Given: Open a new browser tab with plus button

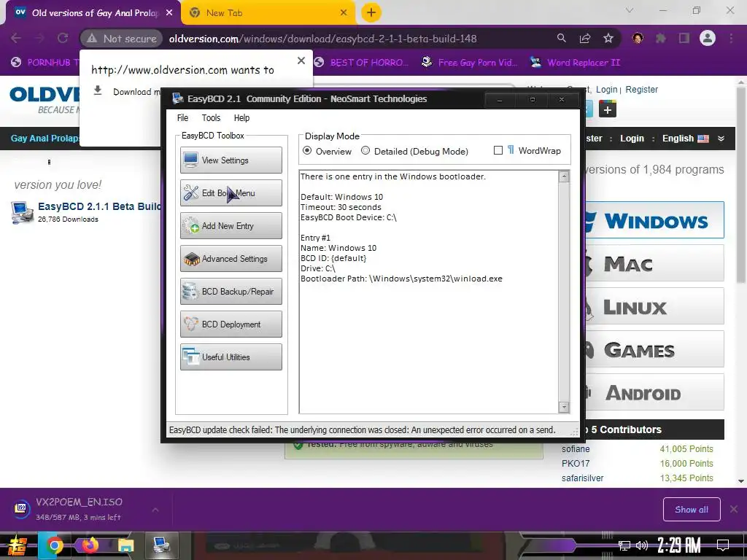Looking at the screenshot, I should pyautogui.click(x=371, y=13).
